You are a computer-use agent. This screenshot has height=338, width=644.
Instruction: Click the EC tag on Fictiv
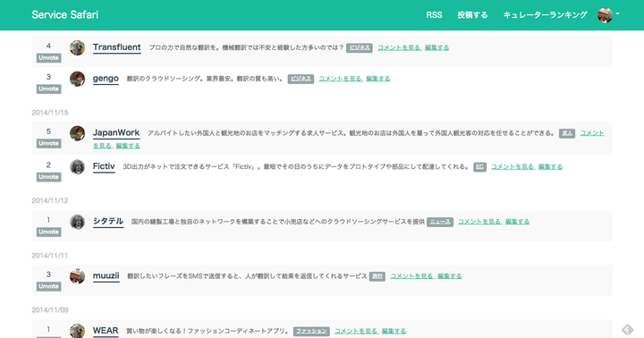tap(479, 167)
